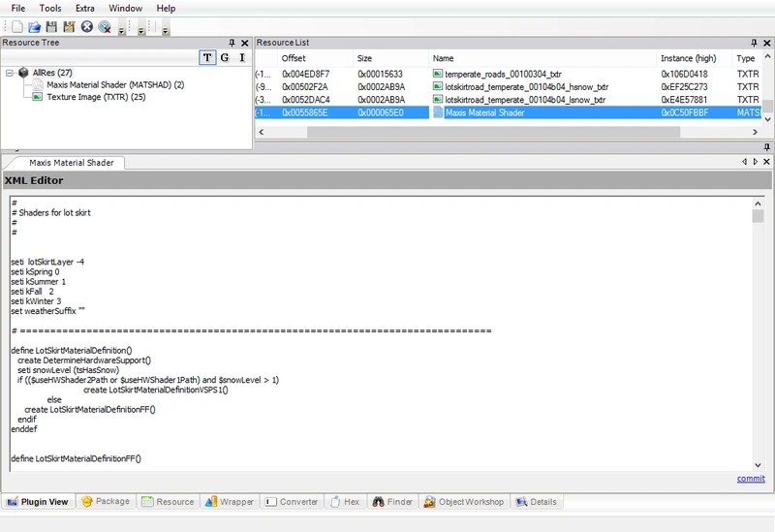Toggle the T type view in Resource Tree

pos(207,58)
